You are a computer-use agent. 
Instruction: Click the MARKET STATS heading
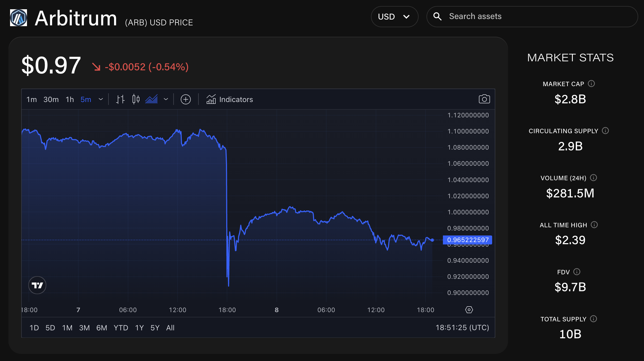pos(570,58)
